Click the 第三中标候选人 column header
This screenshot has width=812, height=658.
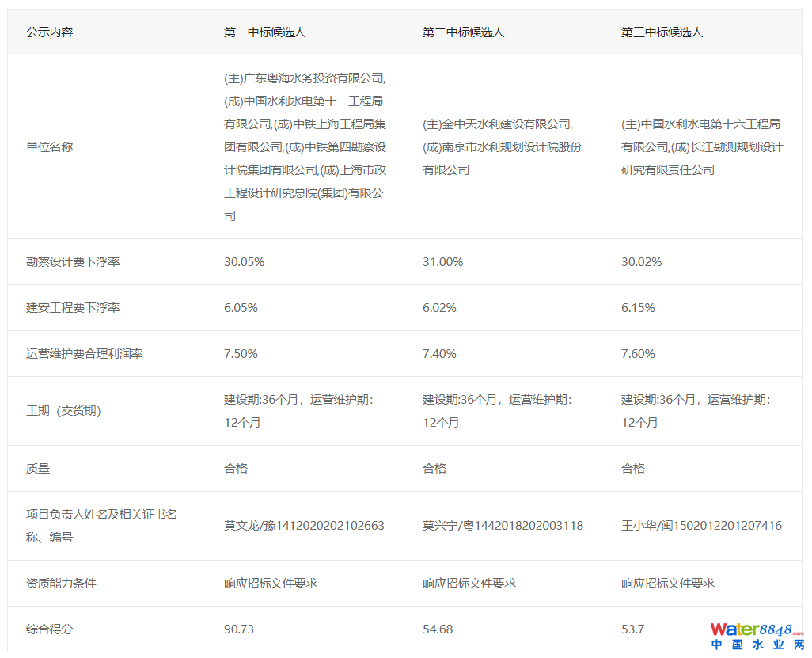(x=662, y=32)
